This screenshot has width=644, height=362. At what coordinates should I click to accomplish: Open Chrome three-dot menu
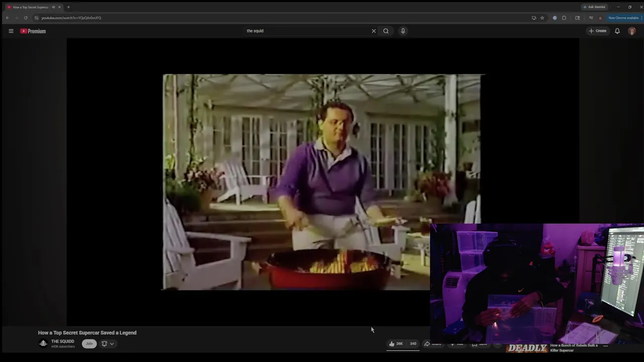tap(641, 18)
